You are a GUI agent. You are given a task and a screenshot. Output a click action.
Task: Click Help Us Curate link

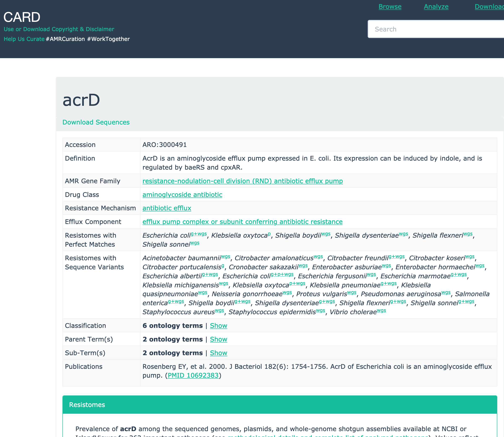point(24,39)
